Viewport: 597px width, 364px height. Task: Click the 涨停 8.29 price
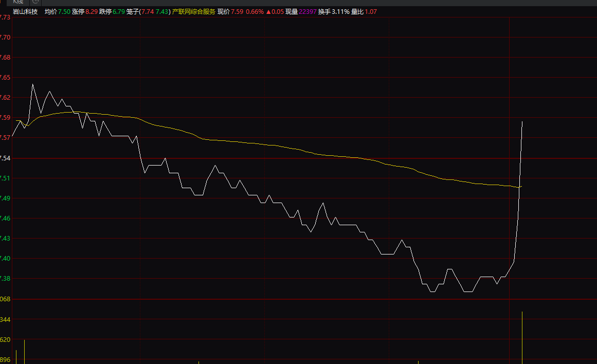click(x=85, y=12)
